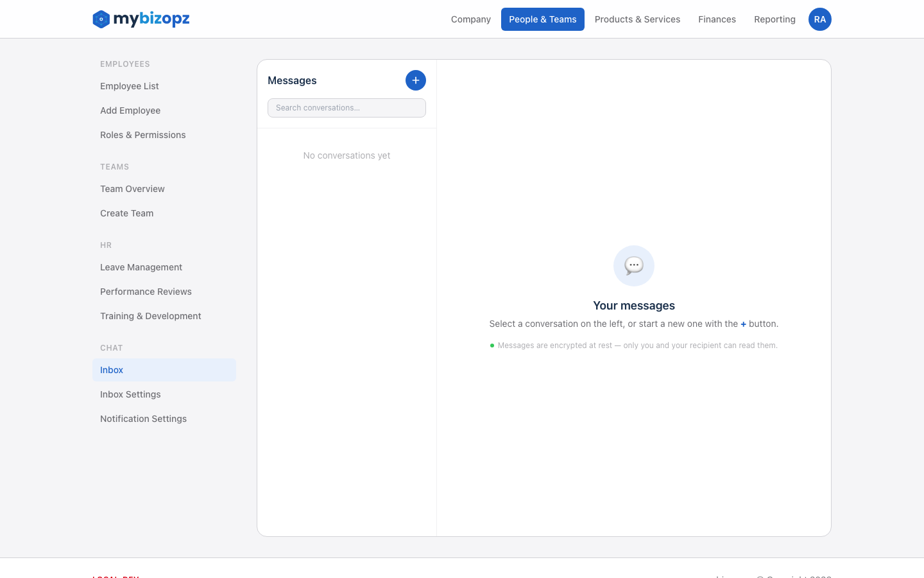Open the Finances section
This screenshot has height=578, width=924.
[x=717, y=19]
